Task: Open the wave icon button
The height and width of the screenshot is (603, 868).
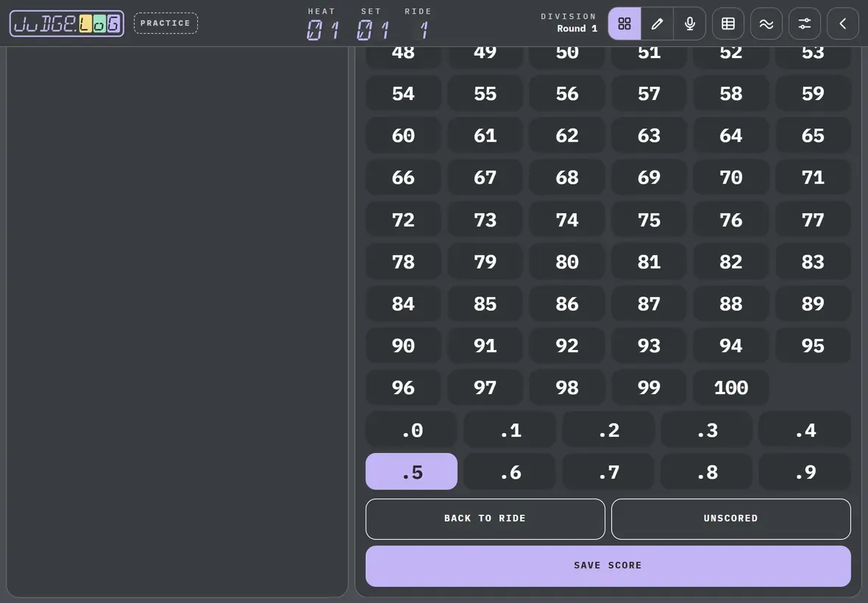Action: click(x=766, y=24)
